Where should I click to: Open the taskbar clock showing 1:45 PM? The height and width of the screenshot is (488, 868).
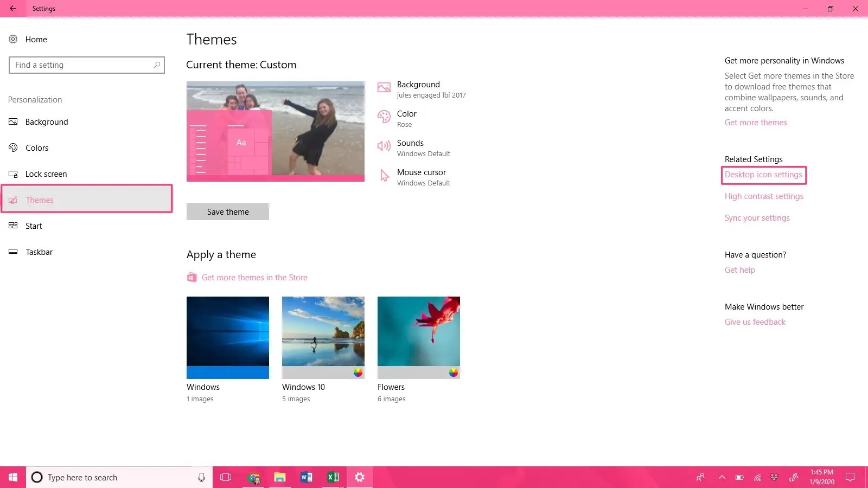(x=822, y=477)
